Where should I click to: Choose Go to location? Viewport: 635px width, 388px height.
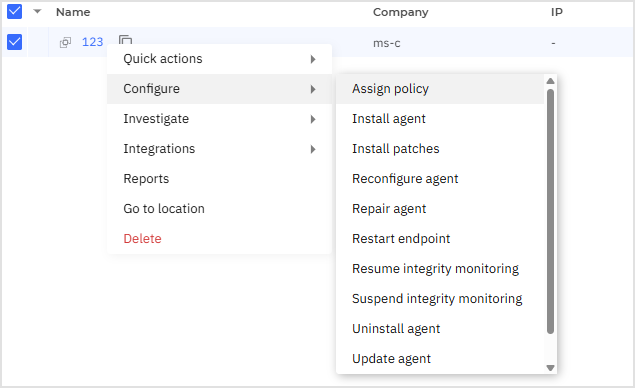click(x=219, y=209)
